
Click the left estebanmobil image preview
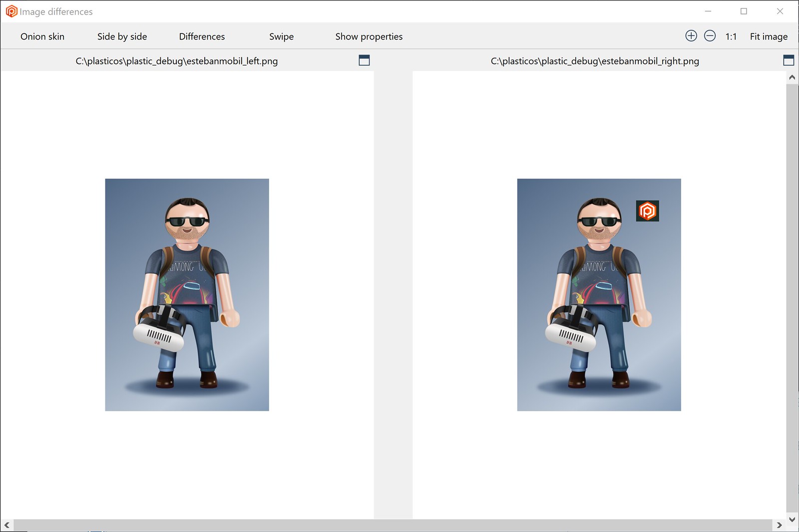(x=187, y=294)
